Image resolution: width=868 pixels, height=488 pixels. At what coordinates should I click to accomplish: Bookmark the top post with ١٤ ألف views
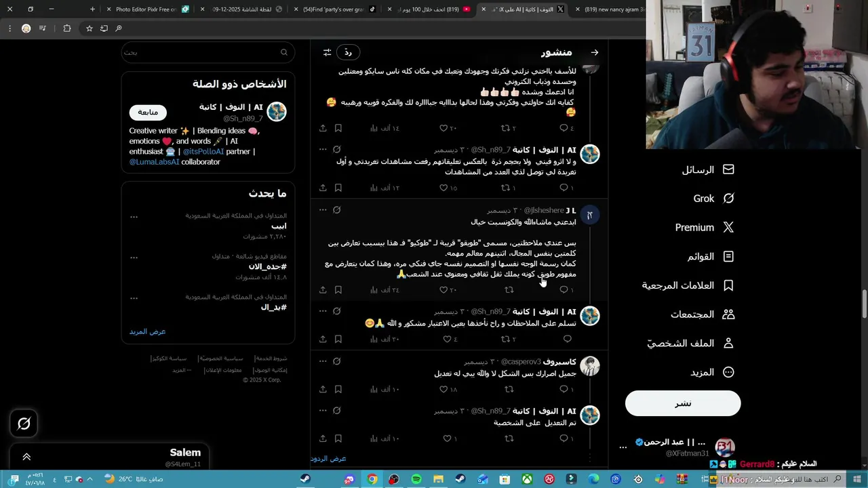click(338, 128)
